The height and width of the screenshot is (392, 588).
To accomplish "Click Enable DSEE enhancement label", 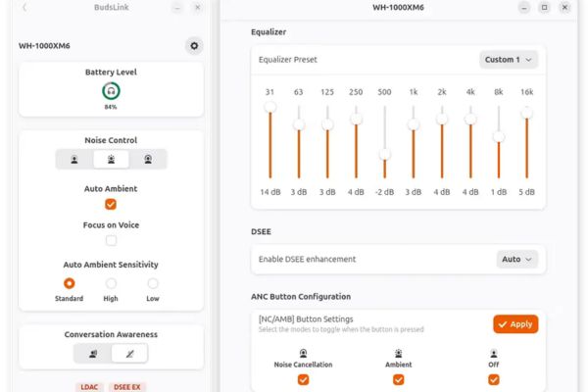I will pyautogui.click(x=307, y=259).
